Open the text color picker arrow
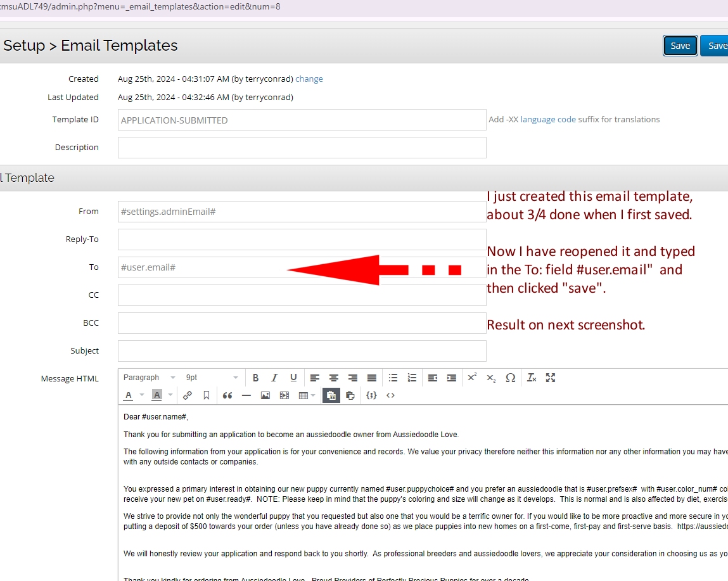The height and width of the screenshot is (581, 728). pos(142,395)
